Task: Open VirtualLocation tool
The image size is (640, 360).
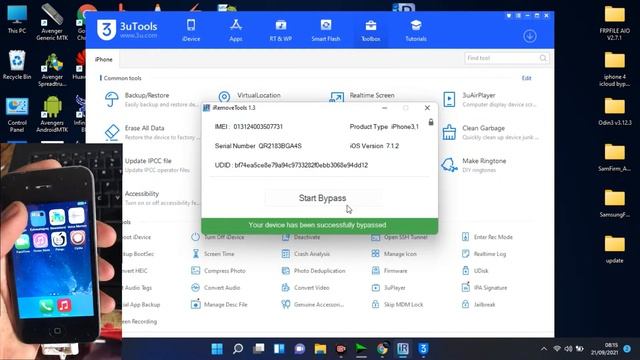Action: click(249, 96)
